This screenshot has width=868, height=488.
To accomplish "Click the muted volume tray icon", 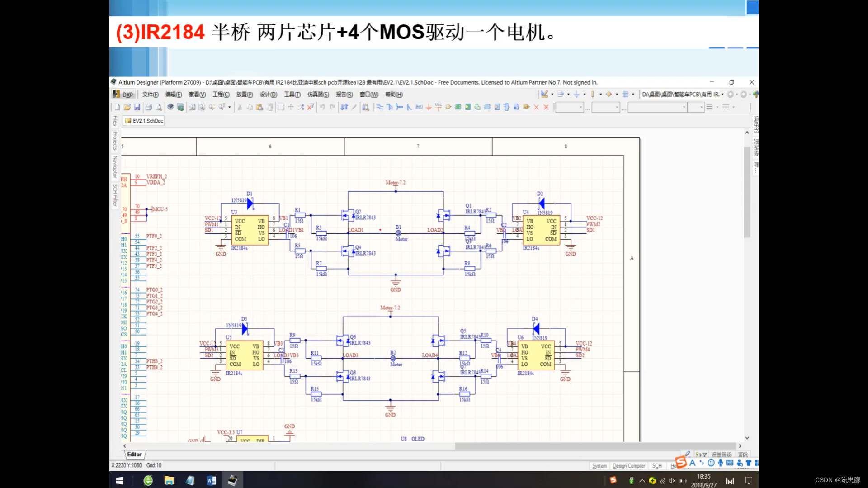I will tap(672, 481).
